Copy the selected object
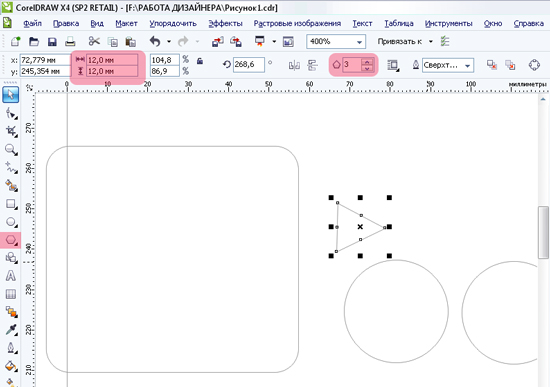This screenshot has height=387, width=550. tap(113, 42)
